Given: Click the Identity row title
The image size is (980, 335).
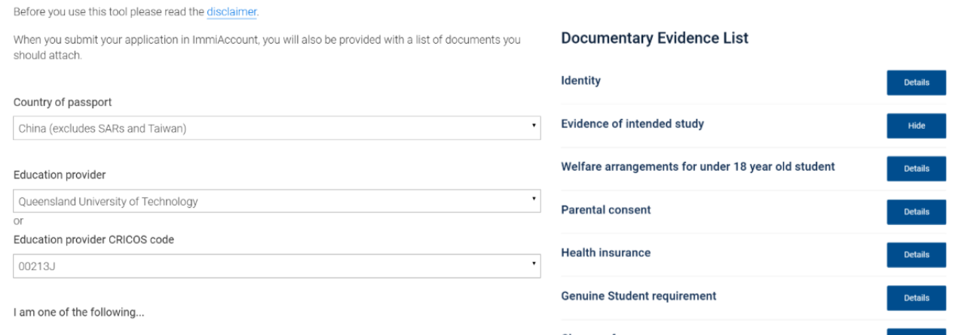Looking at the screenshot, I should tap(580, 81).
